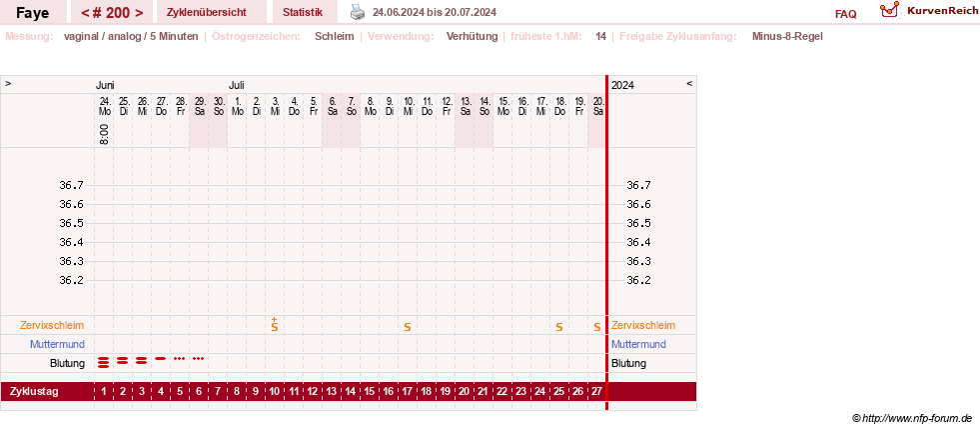Click the right Zervixschleim label
980x430 pixels.
coord(643,325)
